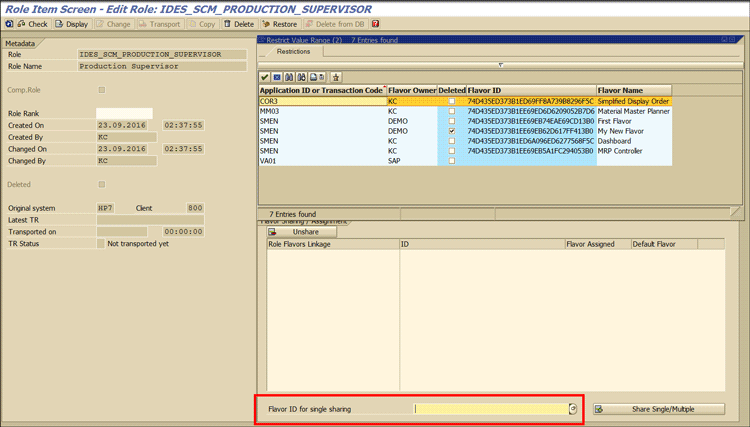The height and width of the screenshot is (427, 750).
Task: Click the binoculars Find icon in popup toolbar
Action: (289, 77)
